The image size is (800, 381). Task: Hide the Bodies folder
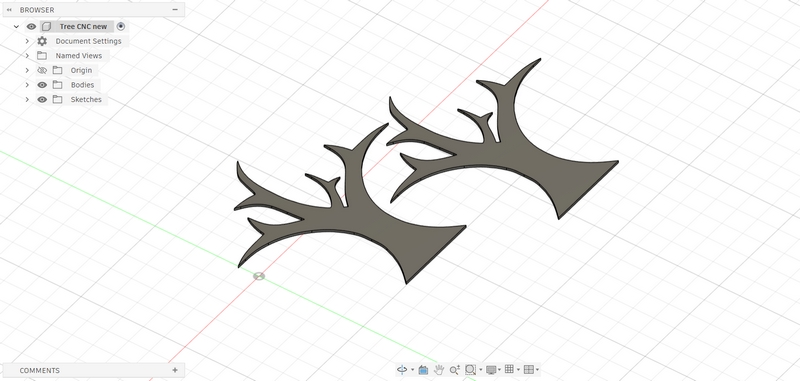coord(42,85)
